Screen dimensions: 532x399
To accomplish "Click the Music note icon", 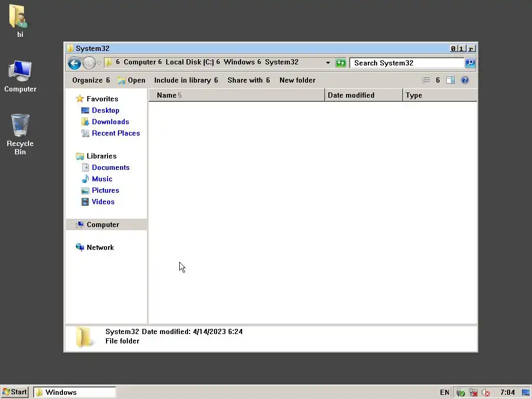I will pos(85,179).
